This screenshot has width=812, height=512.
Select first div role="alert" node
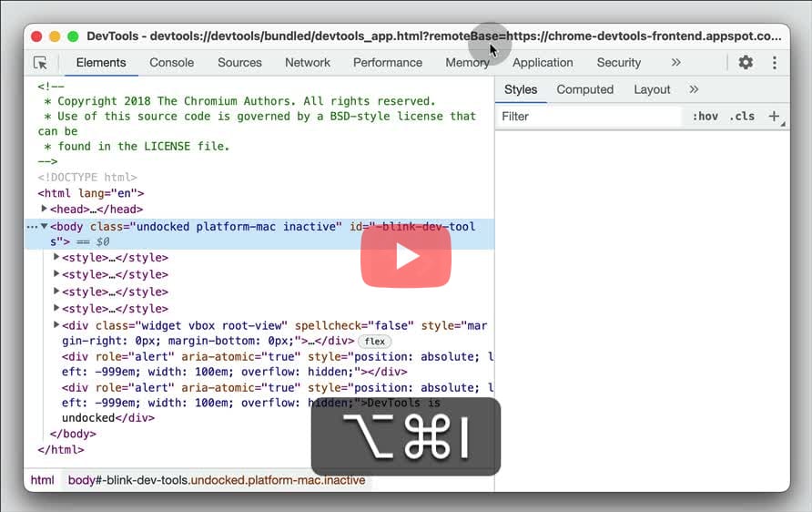coord(277,364)
